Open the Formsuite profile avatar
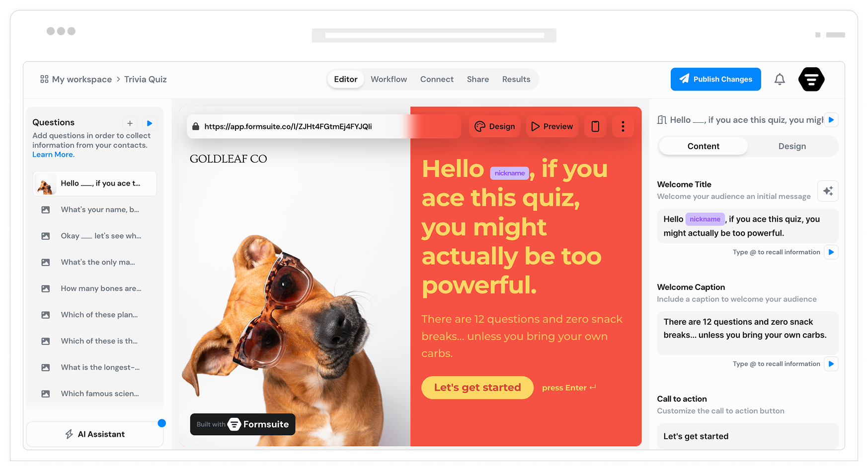This screenshot has width=868, height=471. (811, 79)
